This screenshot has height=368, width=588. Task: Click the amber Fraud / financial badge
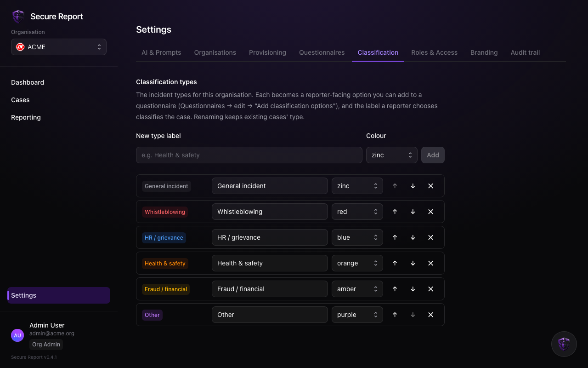tap(166, 289)
